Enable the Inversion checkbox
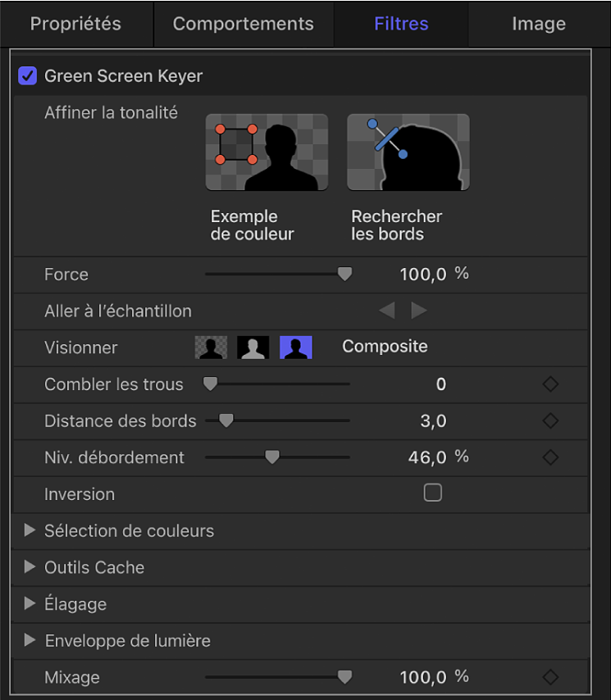This screenshot has width=611, height=700. point(432,493)
